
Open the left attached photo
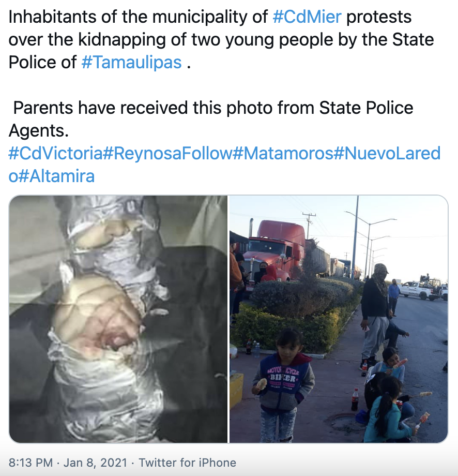(118, 319)
